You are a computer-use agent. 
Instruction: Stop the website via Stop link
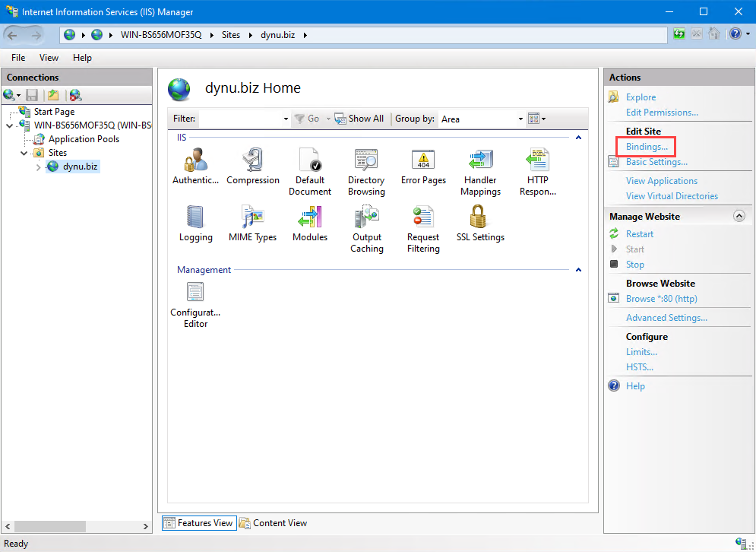[x=635, y=265]
